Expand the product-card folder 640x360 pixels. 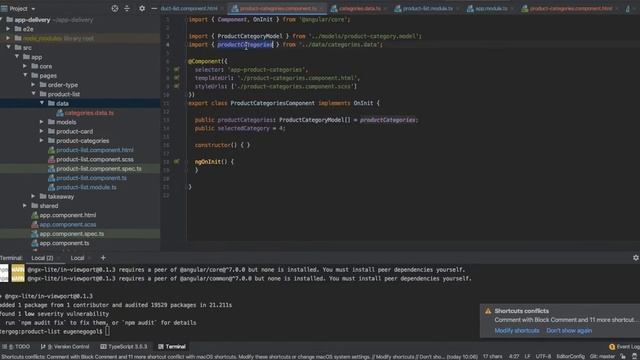(x=42, y=131)
